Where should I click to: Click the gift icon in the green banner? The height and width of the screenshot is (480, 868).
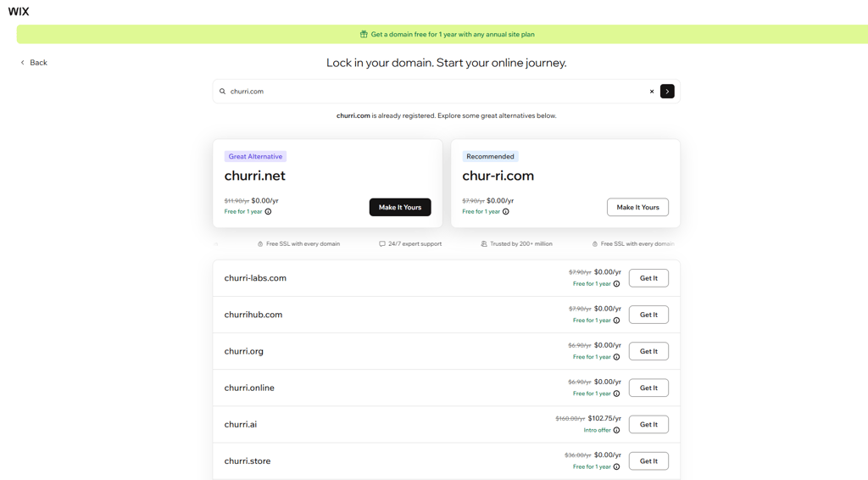(364, 34)
